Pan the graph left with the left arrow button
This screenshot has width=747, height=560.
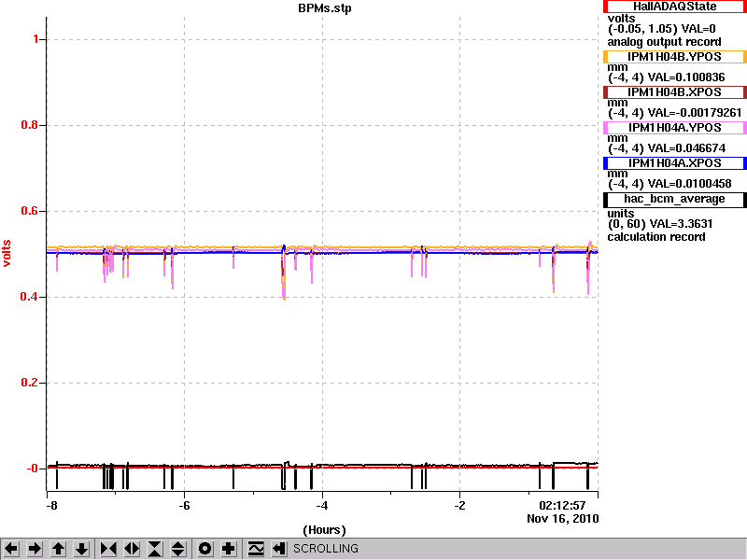[11, 549]
